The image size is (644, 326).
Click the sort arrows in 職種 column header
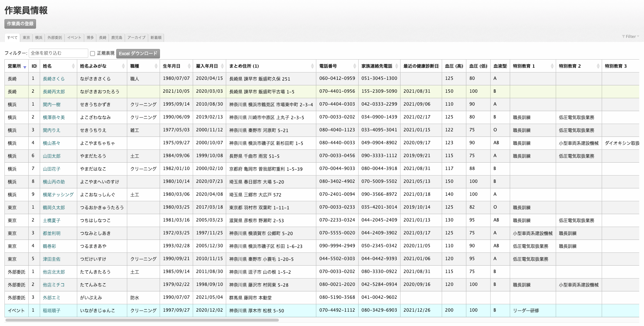click(x=156, y=66)
